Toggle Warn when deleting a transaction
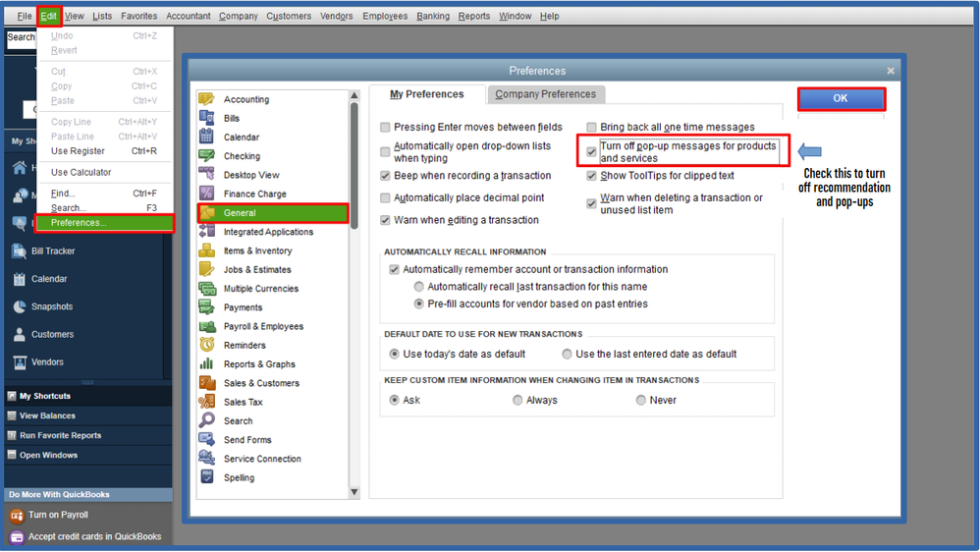Viewport: 980px width, 552px height. 591,203
